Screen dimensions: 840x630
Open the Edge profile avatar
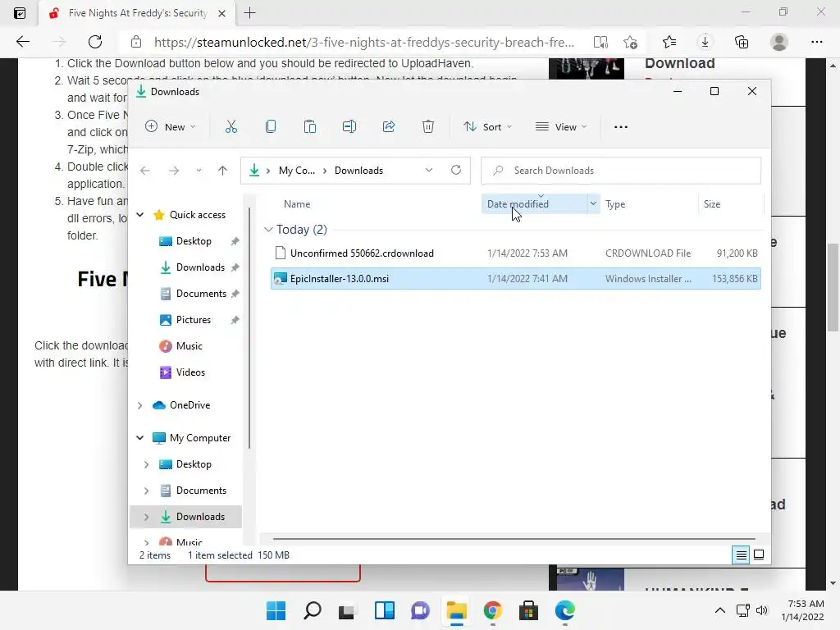click(x=779, y=42)
